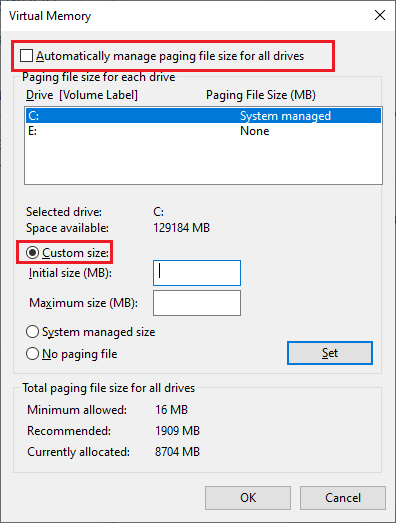
Task: Confirm with the OK button
Action: pos(248,498)
